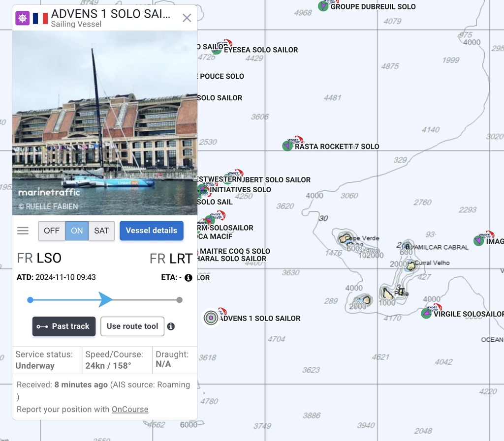Open Vessel details page
504x441 pixels.
pyautogui.click(x=152, y=231)
